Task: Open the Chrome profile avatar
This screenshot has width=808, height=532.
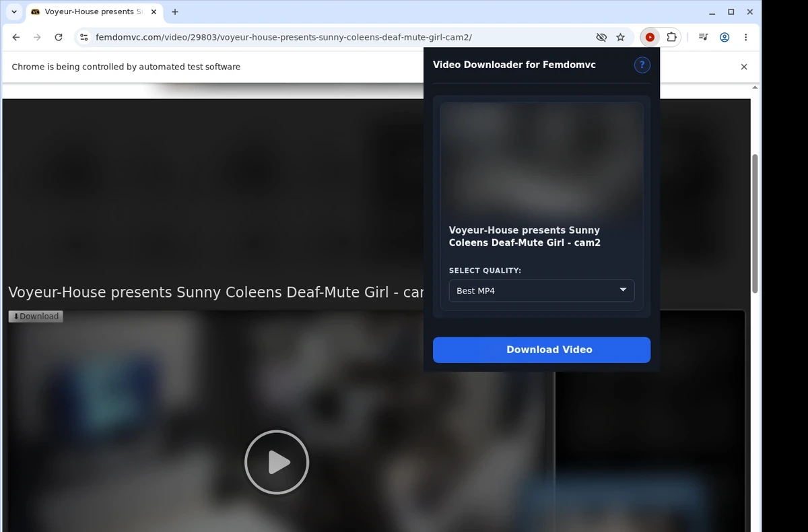Action: [725, 38]
